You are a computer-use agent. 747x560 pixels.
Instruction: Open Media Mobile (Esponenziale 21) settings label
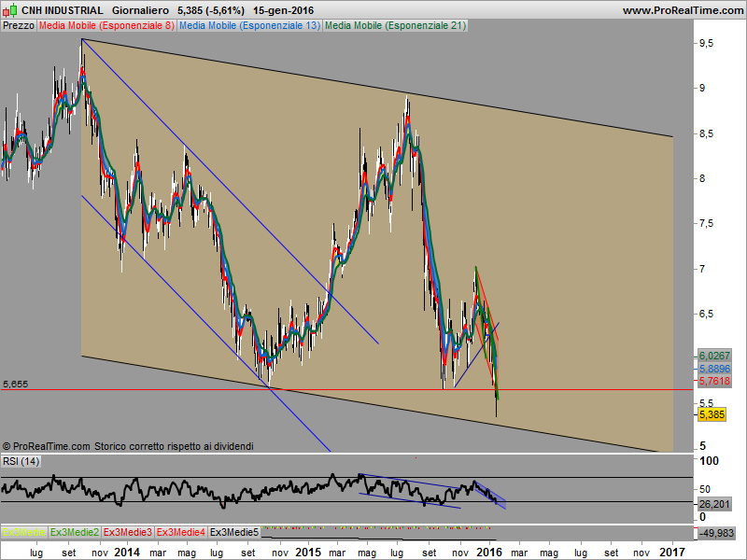coord(395,26)
